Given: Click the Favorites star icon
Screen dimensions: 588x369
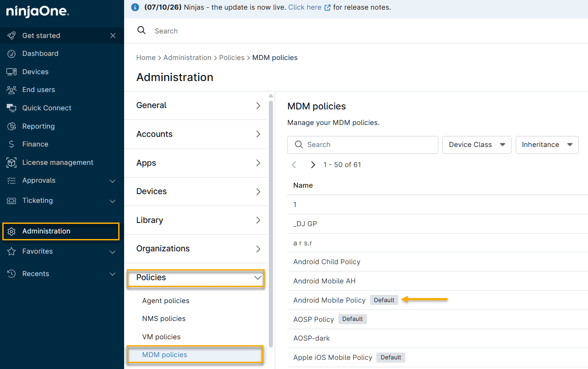Looking at the screenshot, I should pos(11,251).
